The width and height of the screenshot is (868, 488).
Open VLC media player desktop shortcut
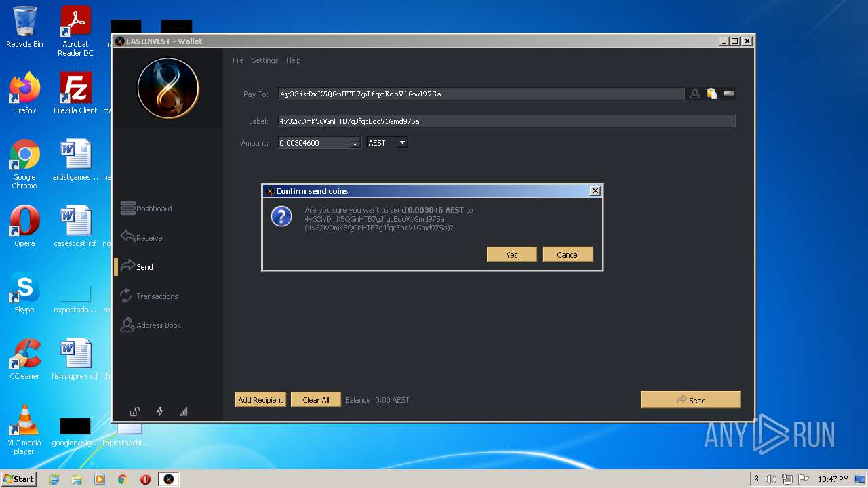click(24, 429)
